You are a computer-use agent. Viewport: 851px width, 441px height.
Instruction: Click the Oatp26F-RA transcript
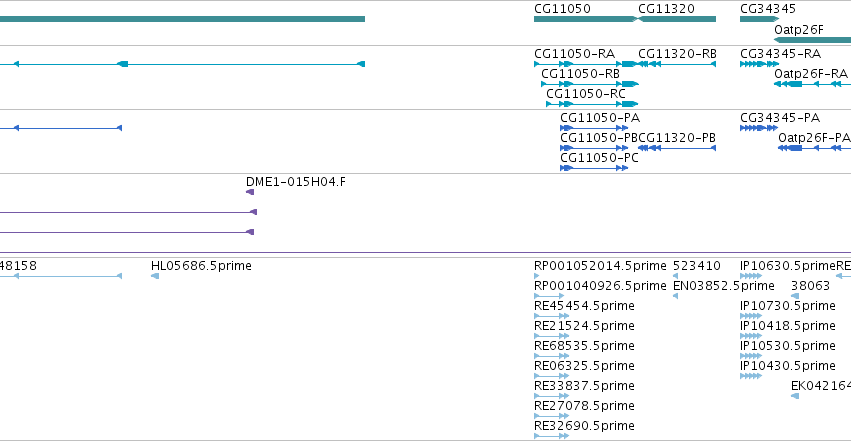[812, 84]
